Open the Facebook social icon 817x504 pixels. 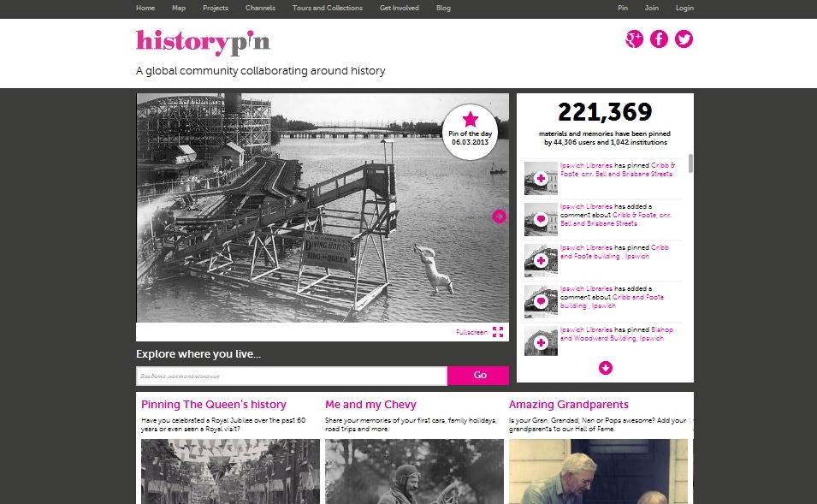[659, 39]
